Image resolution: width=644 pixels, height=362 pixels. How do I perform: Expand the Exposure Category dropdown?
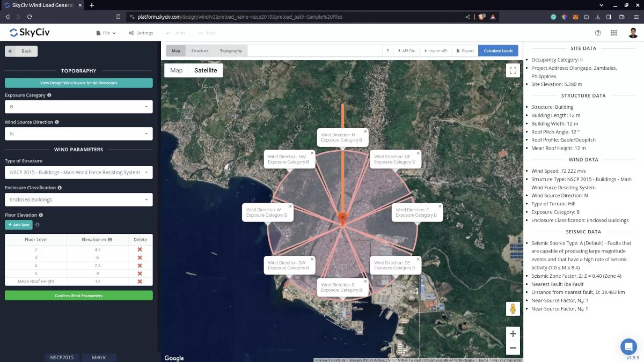(79, 107)
